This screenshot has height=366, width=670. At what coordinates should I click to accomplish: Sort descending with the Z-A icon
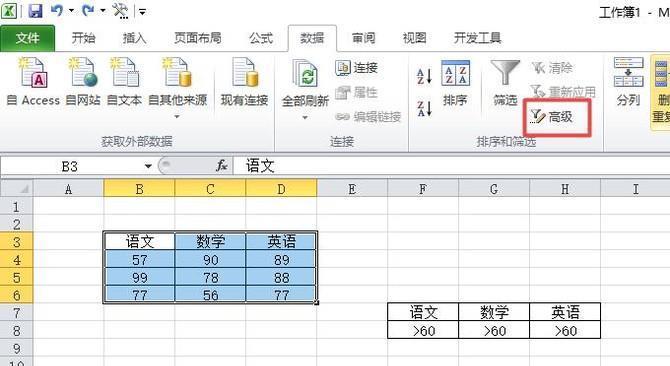[x=424, y=108]
